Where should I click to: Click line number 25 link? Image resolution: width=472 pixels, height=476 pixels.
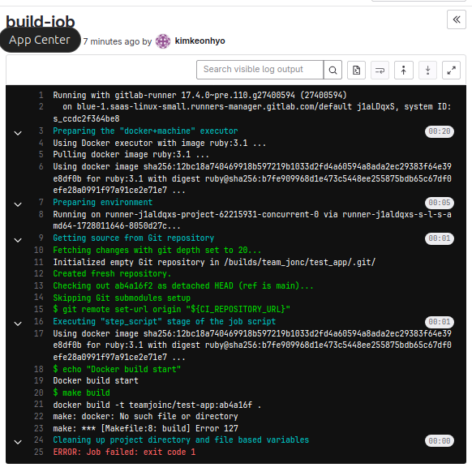[x=39, y=452]
